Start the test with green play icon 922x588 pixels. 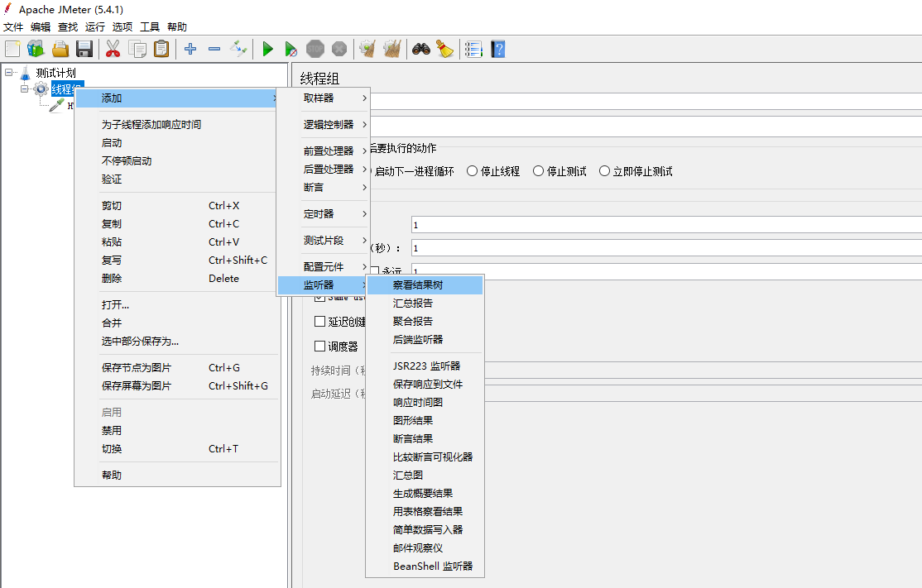pyautogui.click(x=267, y=49)
